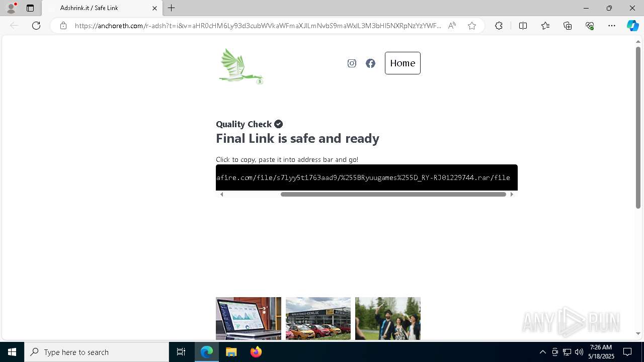
Task: Open Microsoft Edge from taskbar
Action: (x=207, y=352)
